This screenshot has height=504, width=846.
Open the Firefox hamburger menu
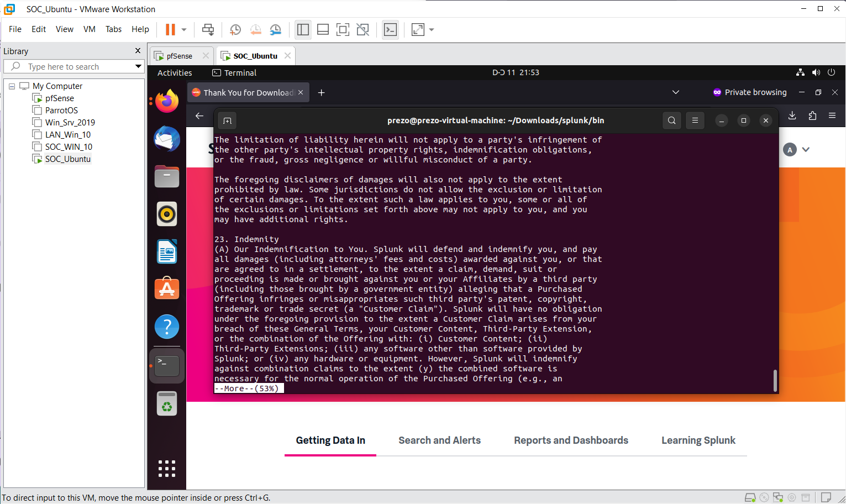tap(832, 116)
